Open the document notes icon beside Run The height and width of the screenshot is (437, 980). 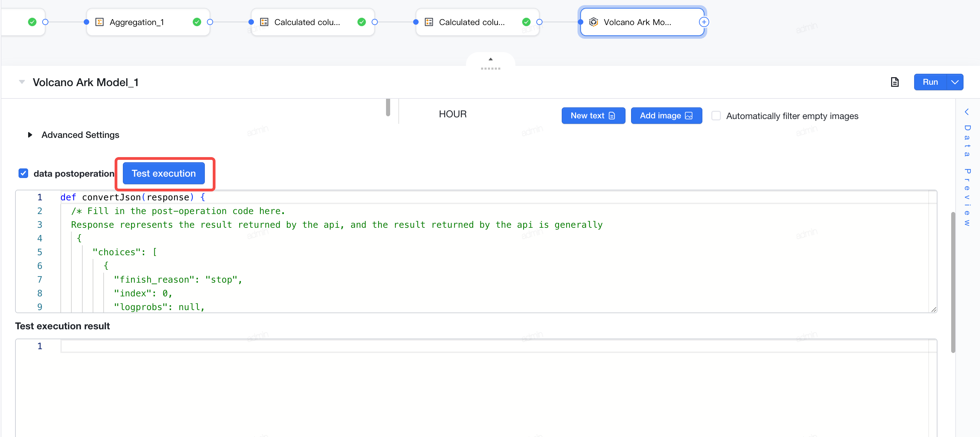point(895,82)
